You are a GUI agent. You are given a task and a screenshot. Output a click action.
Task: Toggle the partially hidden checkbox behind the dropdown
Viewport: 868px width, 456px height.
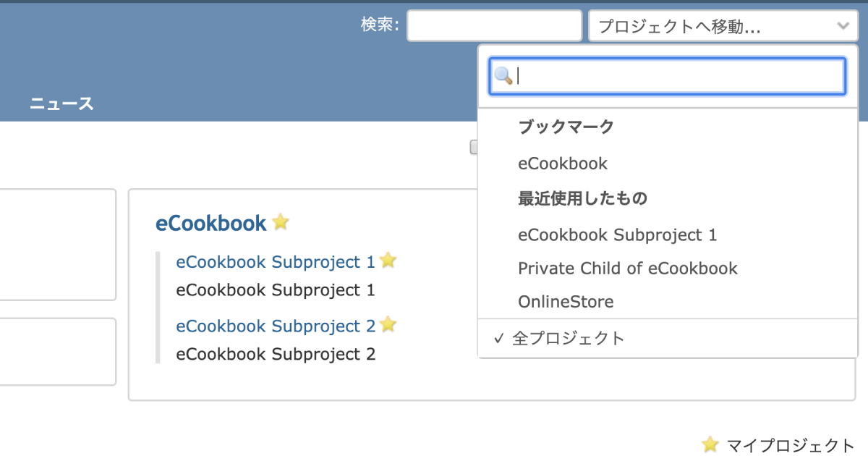click(x=474, y=147)
